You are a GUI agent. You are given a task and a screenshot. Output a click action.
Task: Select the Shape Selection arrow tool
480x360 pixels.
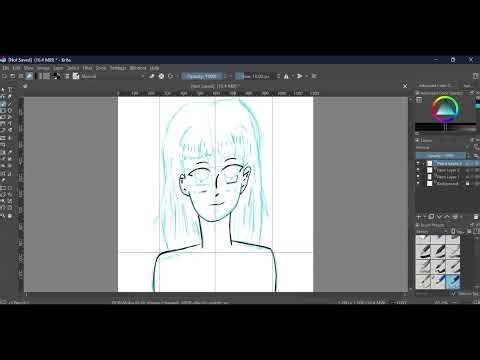tap(3, 89)
